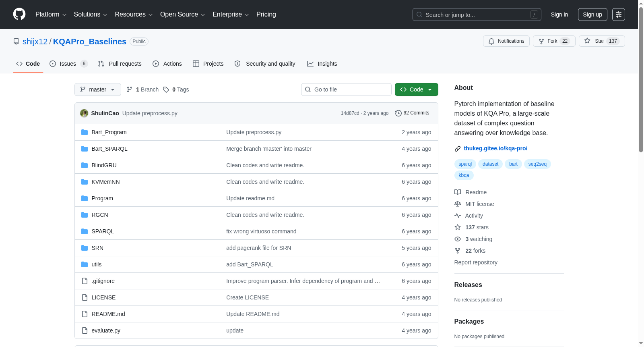Image resolution: width=644 pixels, height=347 pixels.
Task: Click the tag icon beside 0 Tags
Action: pyautogui.click(x=166, y=89)
